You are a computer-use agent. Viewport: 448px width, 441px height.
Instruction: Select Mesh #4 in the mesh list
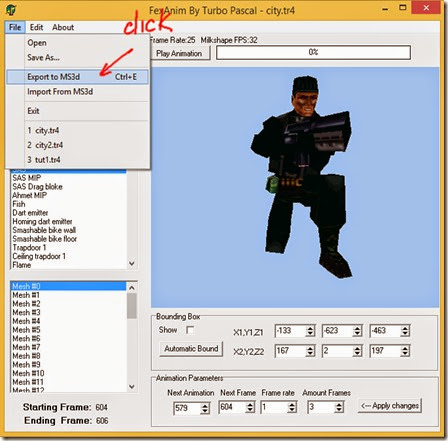68,321
